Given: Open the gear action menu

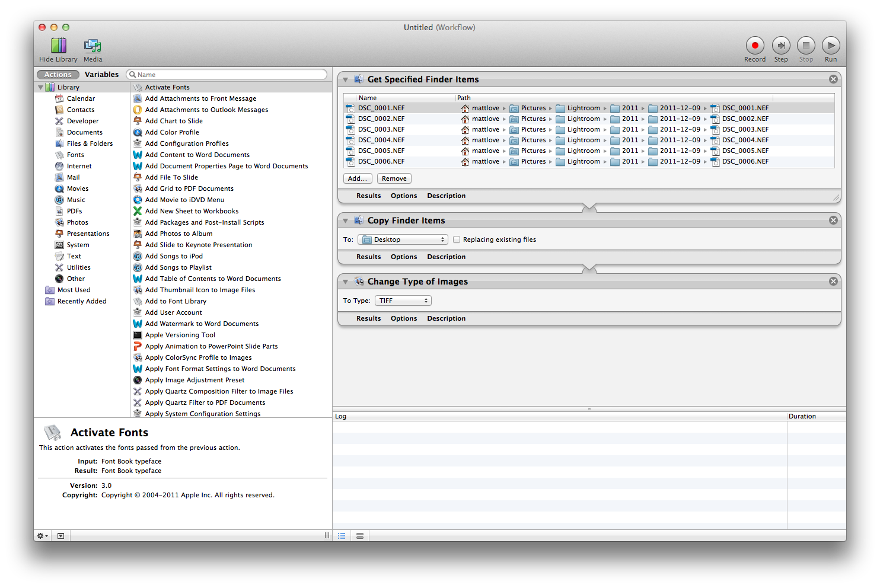Looking at the screenshot, I should 43,535.
